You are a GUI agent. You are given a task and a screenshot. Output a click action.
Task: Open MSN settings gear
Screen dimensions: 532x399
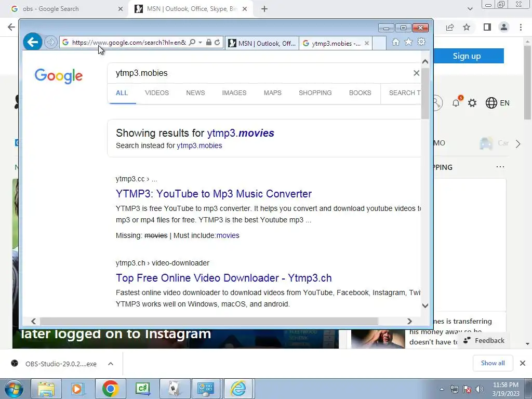(472, 103)
